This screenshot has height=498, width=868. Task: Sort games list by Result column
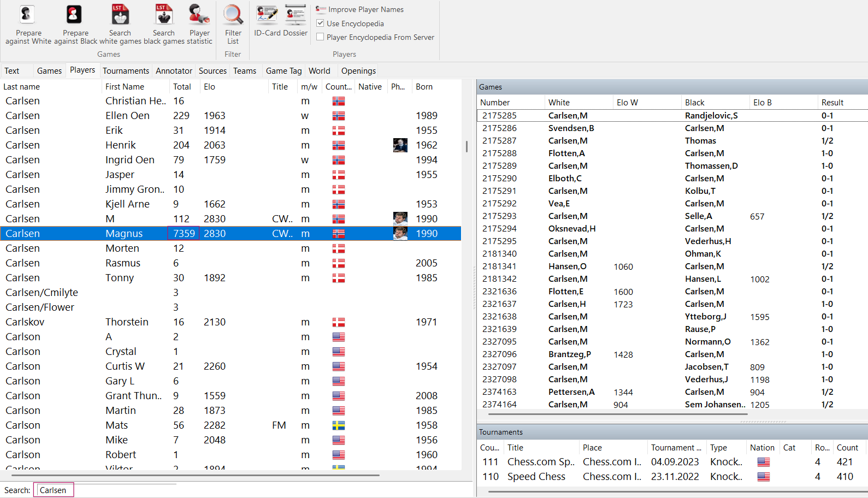(832, 103)
